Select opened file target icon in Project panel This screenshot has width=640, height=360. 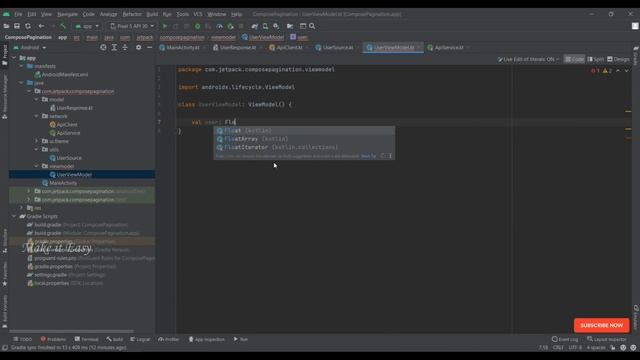pos(103,47)
